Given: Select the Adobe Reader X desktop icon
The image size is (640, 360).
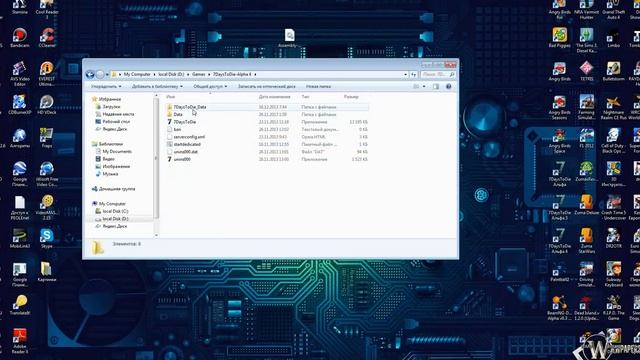Looking at the screenshot, I should click(19, 341).
